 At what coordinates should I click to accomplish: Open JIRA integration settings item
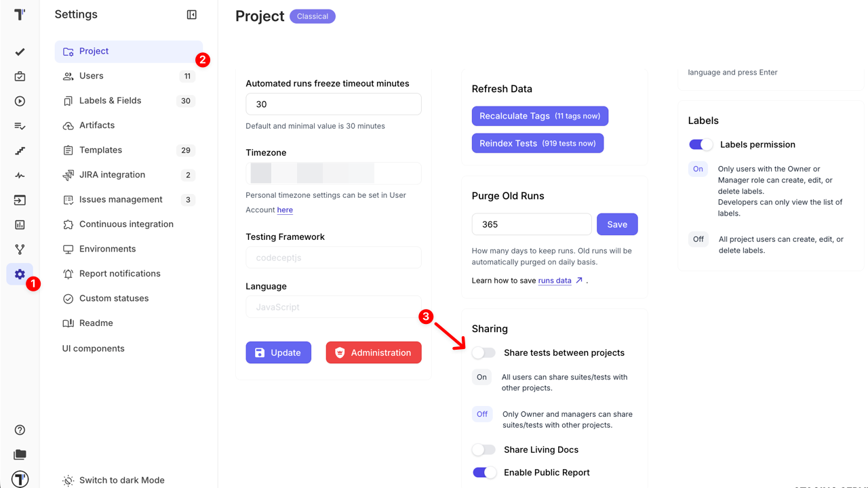pos(112,175)
